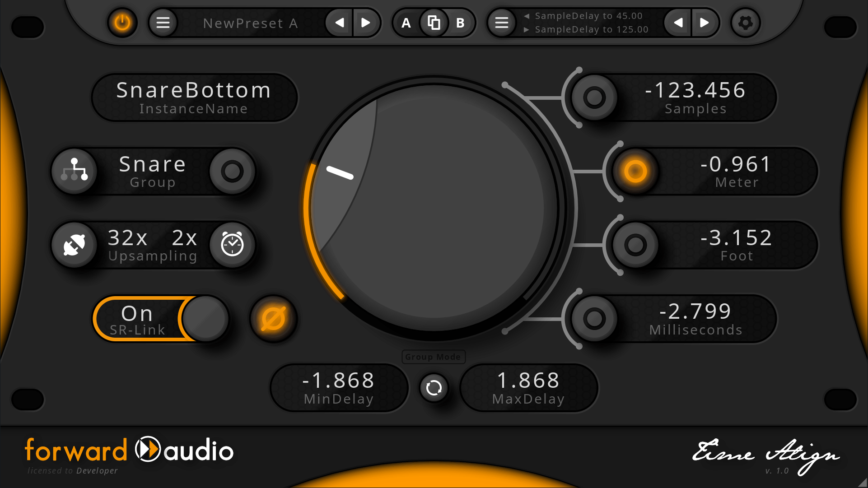This screenshot has width=868, height=488.
Task: Open the settings gear icon
Action: [745, 23]
